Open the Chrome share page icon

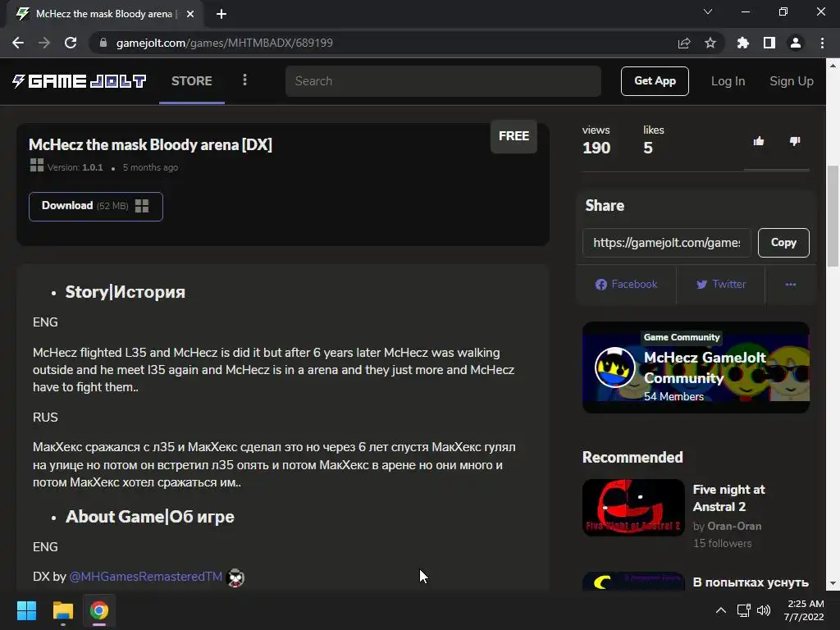(x=684, y=43)
